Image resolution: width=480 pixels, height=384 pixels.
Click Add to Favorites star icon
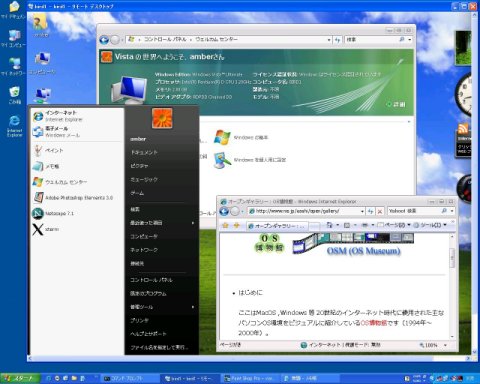point(236,226)
